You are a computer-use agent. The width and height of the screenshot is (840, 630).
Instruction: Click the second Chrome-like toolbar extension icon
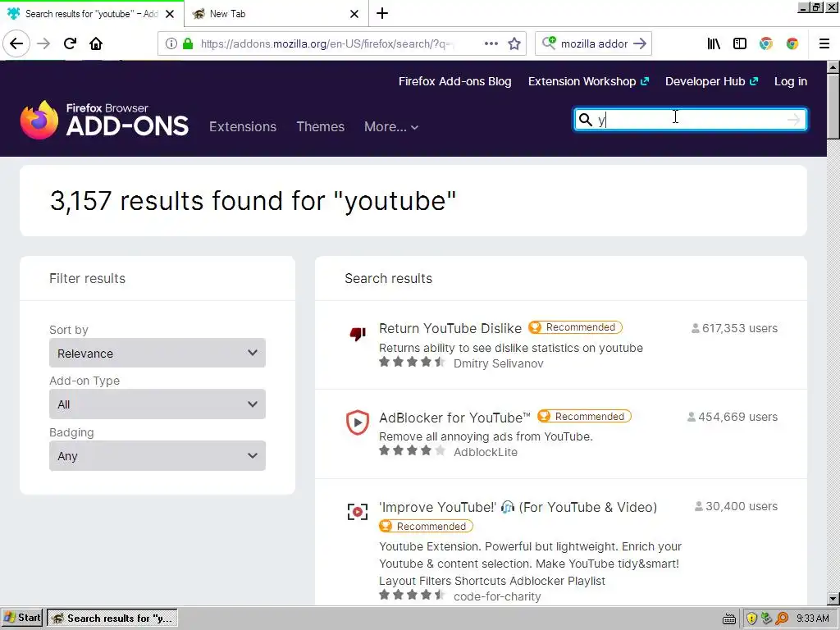point(792,44)
